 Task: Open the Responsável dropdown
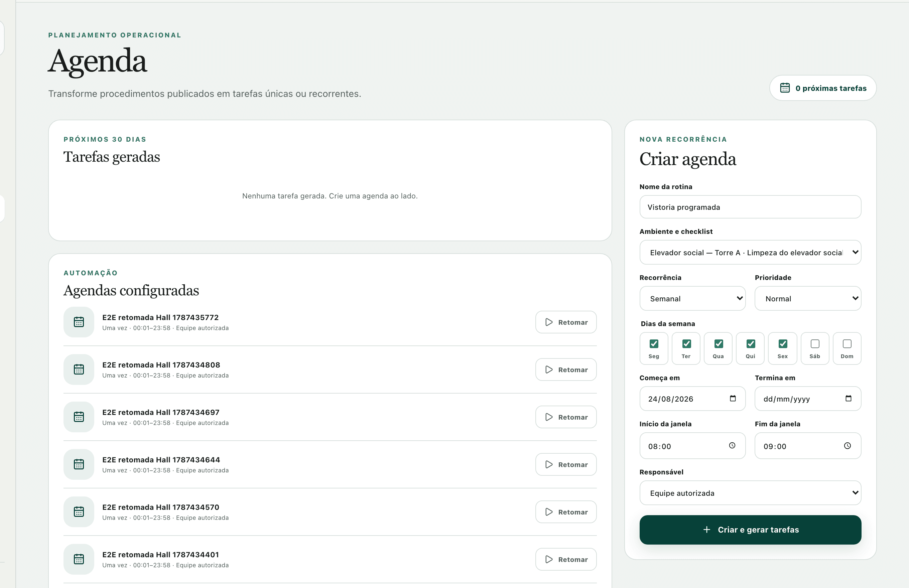coord(750,492)
